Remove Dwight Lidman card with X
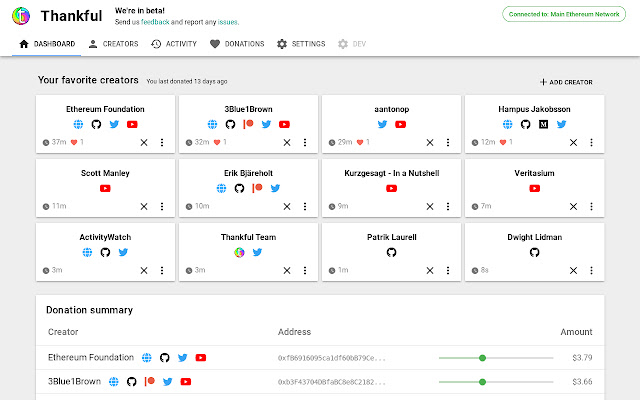The image size is (640, 400). coord(573,270)
